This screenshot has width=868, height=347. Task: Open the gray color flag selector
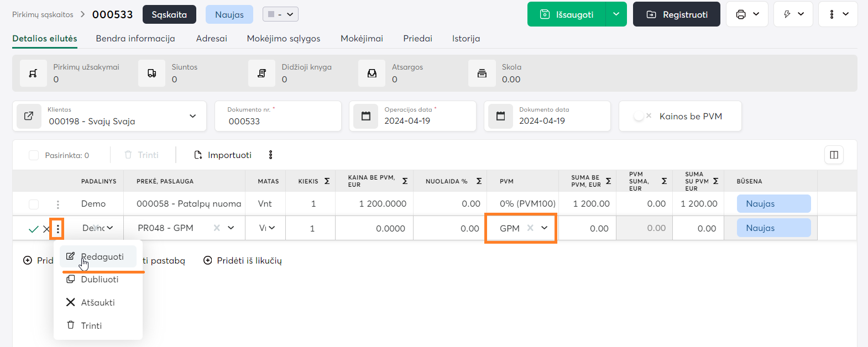(280, 14)
